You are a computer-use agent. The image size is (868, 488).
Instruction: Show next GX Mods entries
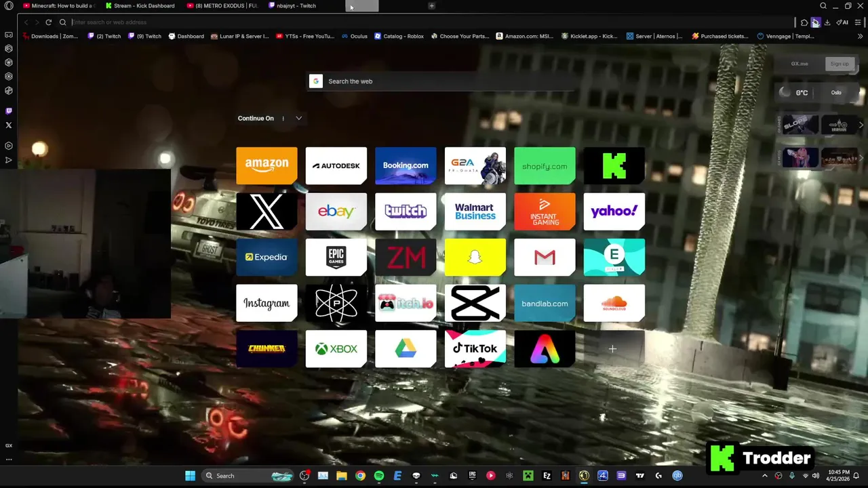(861, 158)
